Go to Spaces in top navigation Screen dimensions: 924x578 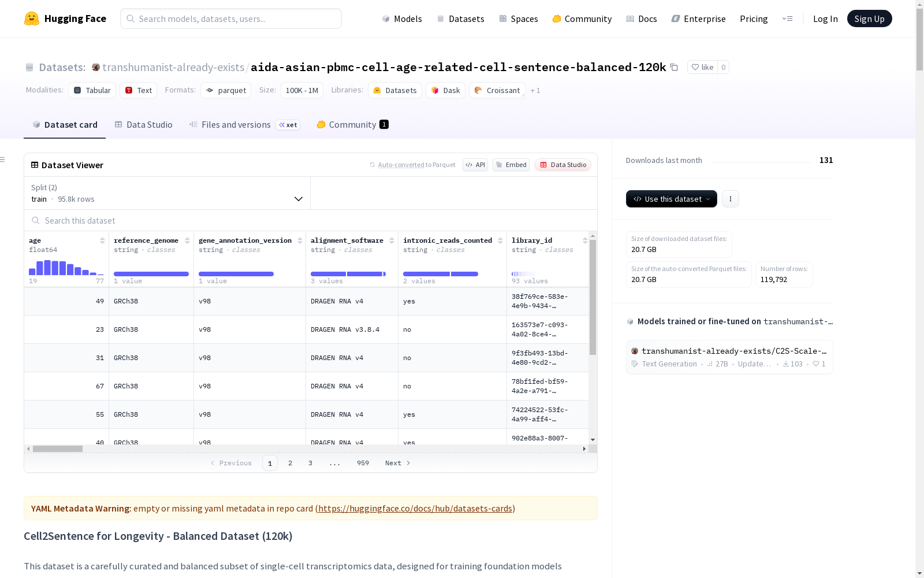(519, 18)
